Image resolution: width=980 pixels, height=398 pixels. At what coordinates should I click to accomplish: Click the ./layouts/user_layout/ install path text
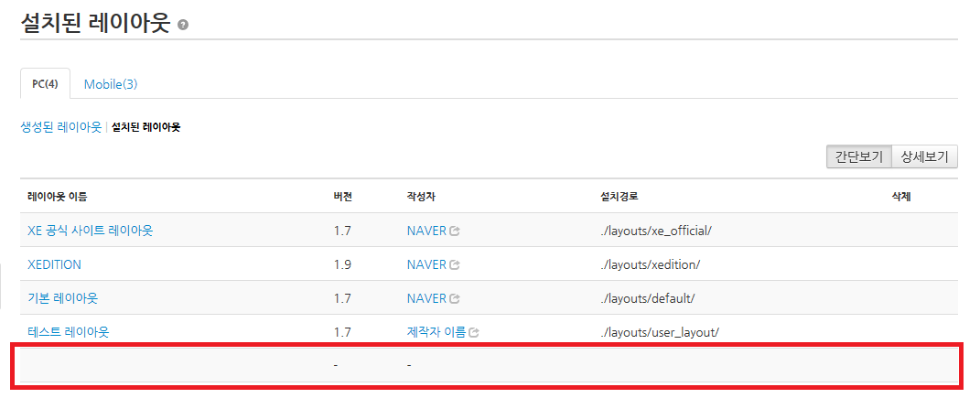click(x=660, y=332)
